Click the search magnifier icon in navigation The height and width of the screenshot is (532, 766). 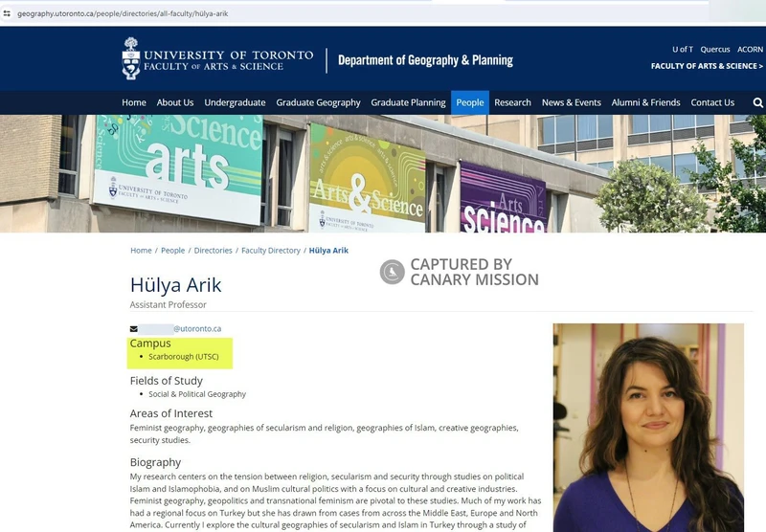point(757,102)
